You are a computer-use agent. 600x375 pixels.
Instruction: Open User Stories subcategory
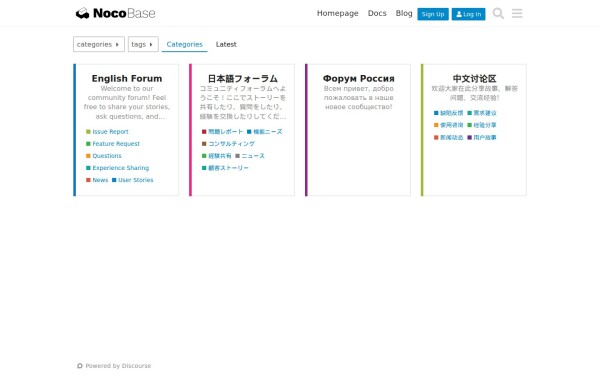pos(133,180)
